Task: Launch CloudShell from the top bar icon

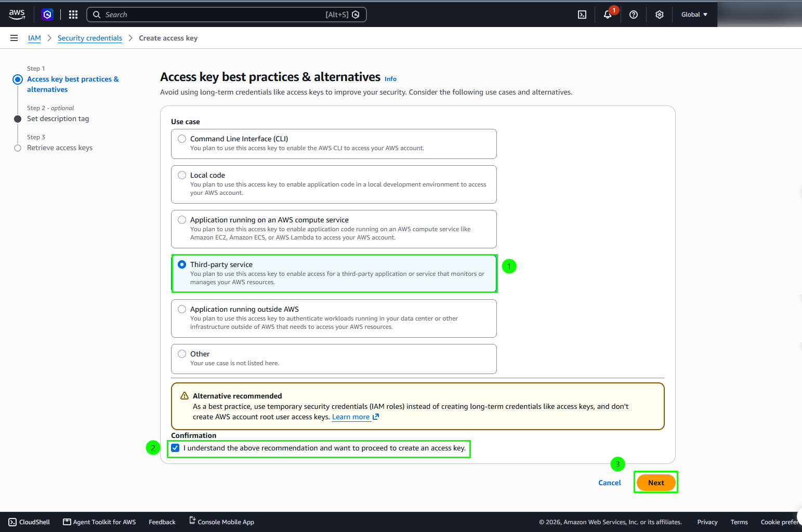Action: [582, 15]
